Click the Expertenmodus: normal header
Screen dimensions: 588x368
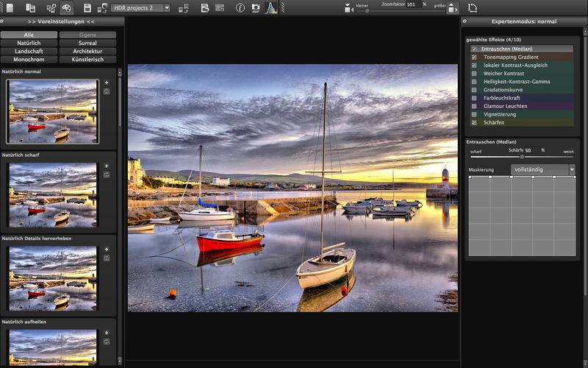[524, 21]
